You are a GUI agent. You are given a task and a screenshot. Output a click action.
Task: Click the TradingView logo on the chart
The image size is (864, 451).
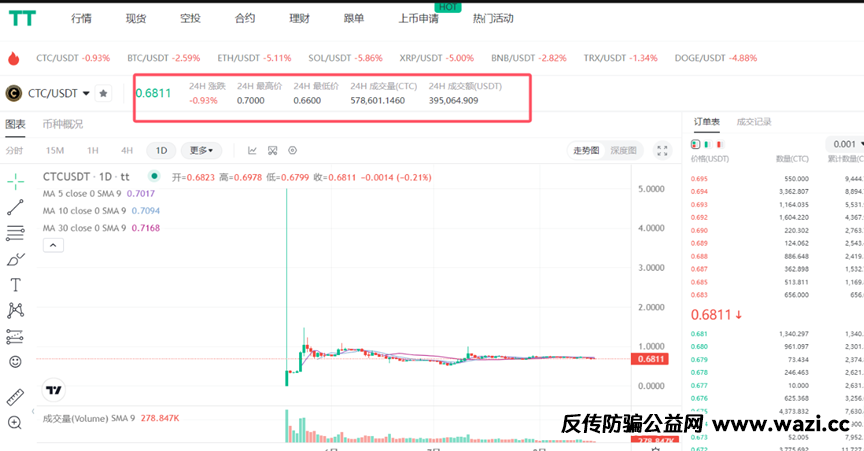coord(53,390)
